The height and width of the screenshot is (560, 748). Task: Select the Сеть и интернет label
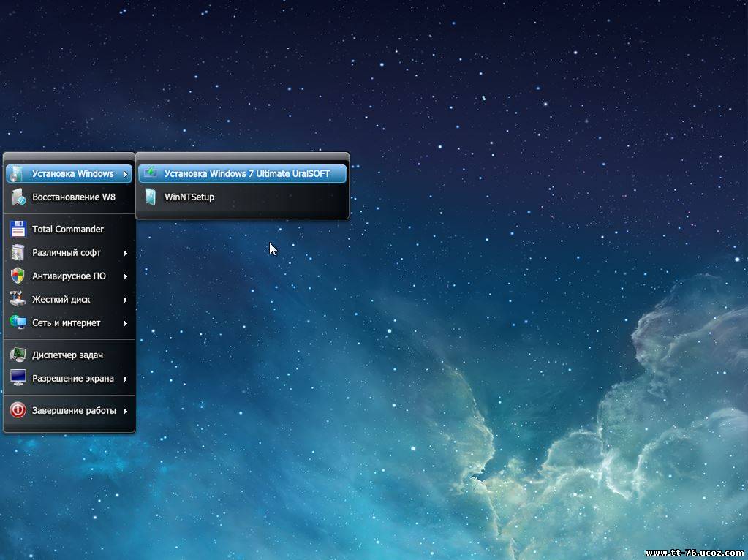coord(67,322)
